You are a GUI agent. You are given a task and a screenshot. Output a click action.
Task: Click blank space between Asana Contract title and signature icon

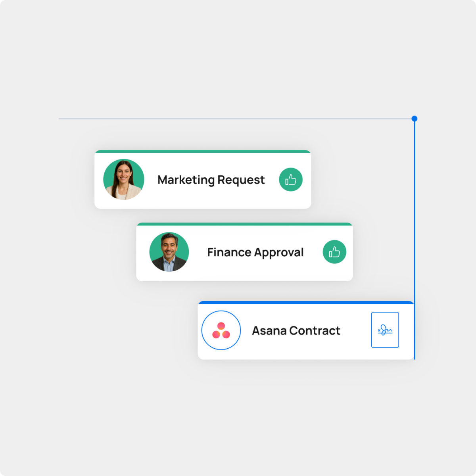356,331
